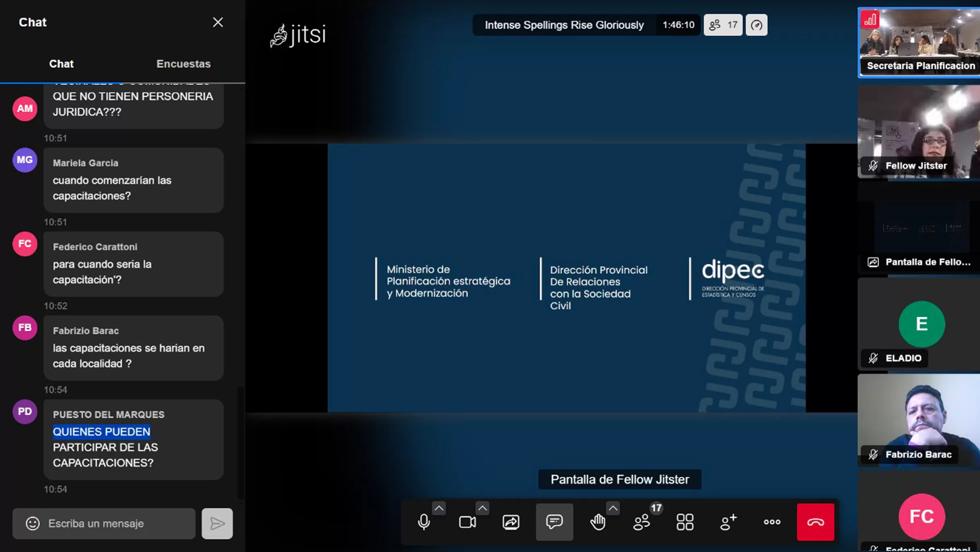The height and width of the screenshot is (552, 980).
Task: Click FC avatar in chat messages
Action: click(25, 244)
